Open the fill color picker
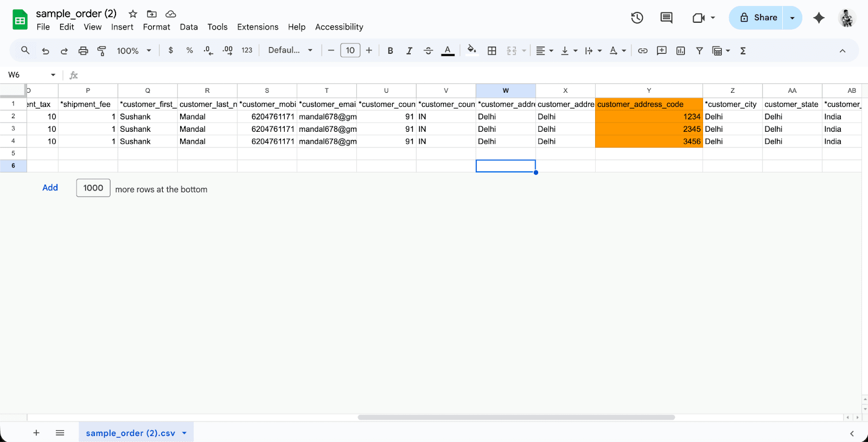 472,50
